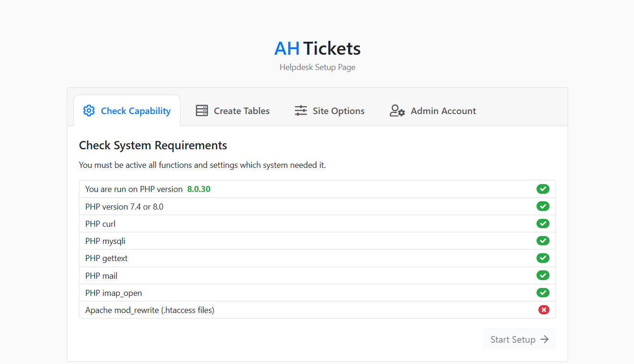
Task: Click the green check for PHP imap_open
Action: [543, 293]
